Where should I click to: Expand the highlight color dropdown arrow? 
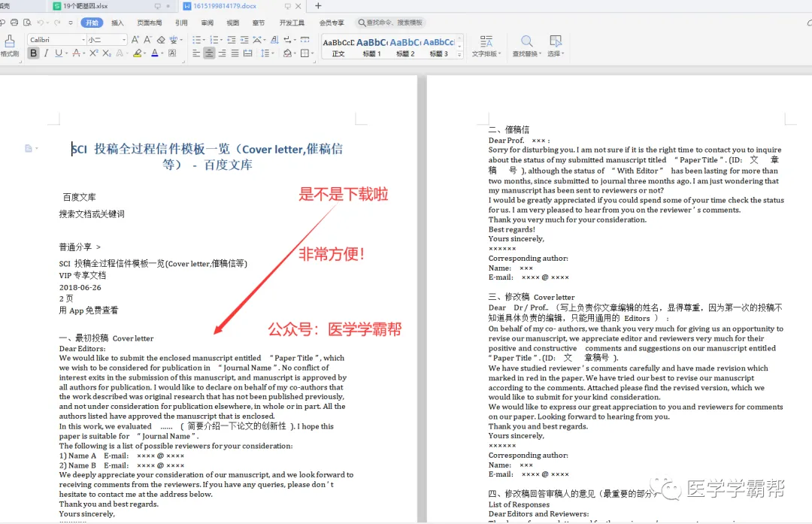(x=144, y=53)
